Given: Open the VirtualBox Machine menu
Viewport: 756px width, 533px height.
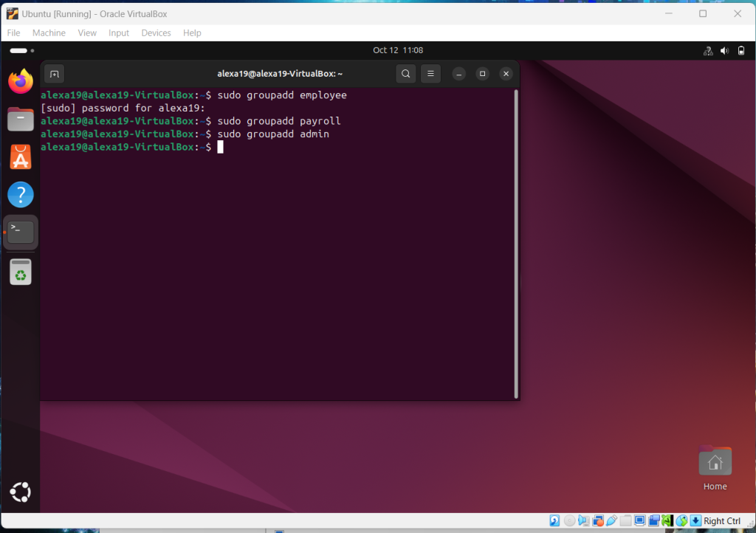Looking at the screenshot, I should pos(49,33).
